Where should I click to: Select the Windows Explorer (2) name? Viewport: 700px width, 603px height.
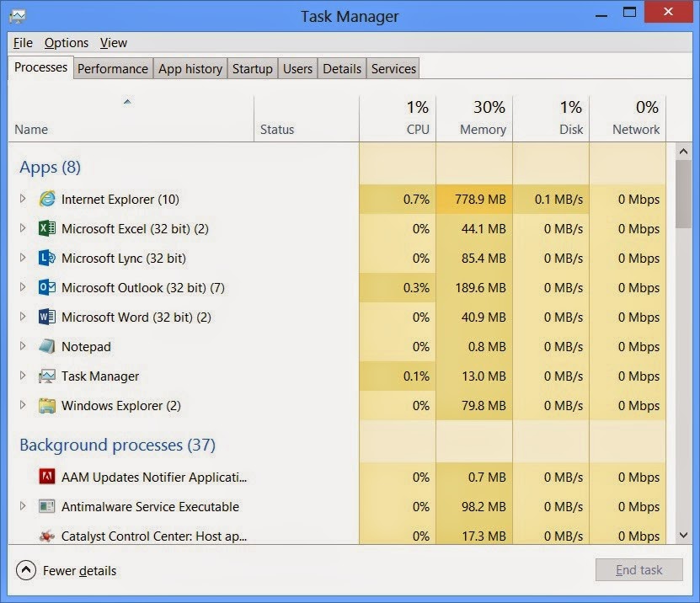point(121,406)
